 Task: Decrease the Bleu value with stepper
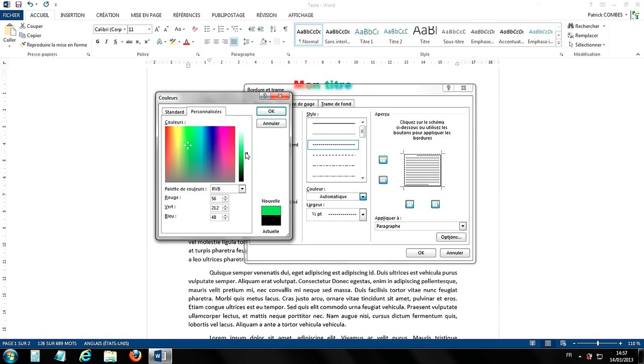click(x=225, y=219)
